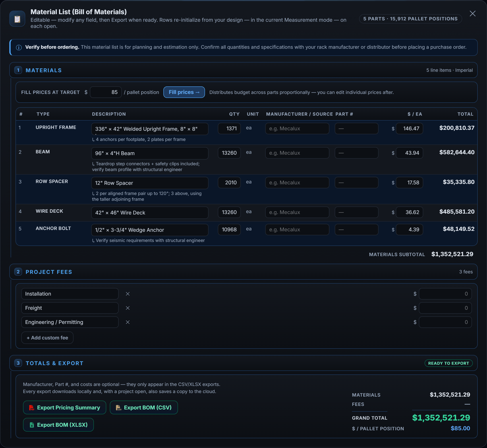The image size is (487, 448).
Task: Edit the Engineering / Permitting fee amount
Action: 445,322
